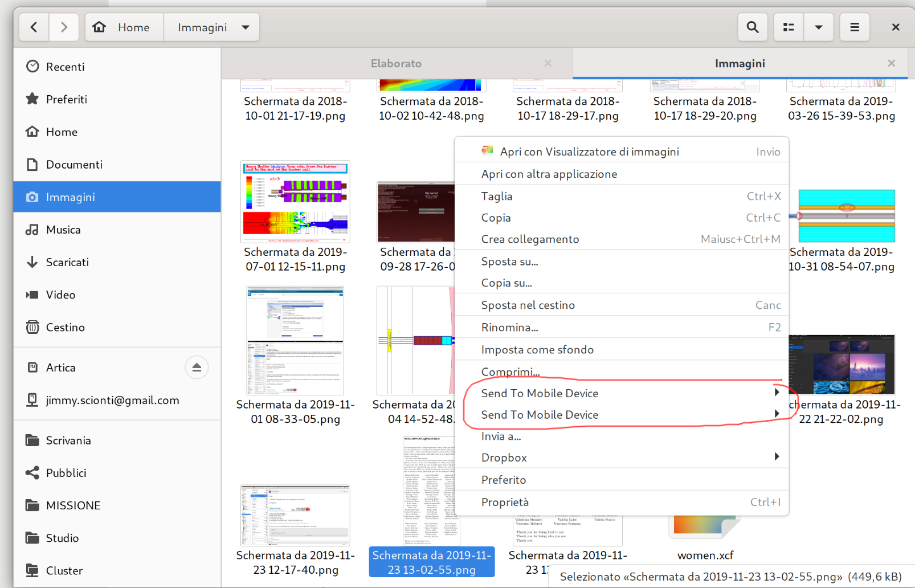Image resolution: width=915 pixels, height=588 pixels.
Task: Click file name Schermata da 2018-10-01 21-17-19.png
Action: 295,108
